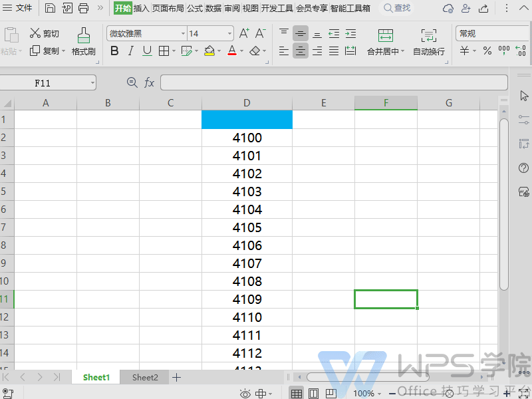Screen dimensions: 532x399
Task: Expand more quick access tools chevron
Action: [100, 8]
